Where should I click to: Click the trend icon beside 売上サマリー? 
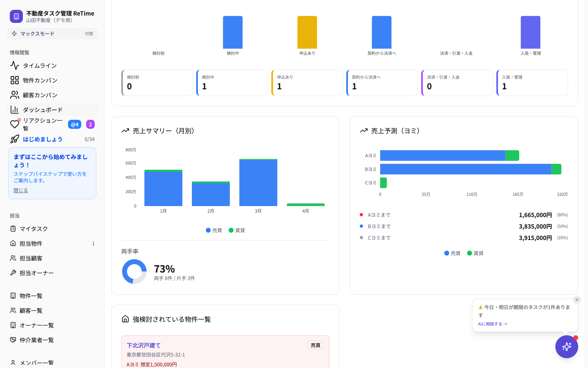point(125,131)
